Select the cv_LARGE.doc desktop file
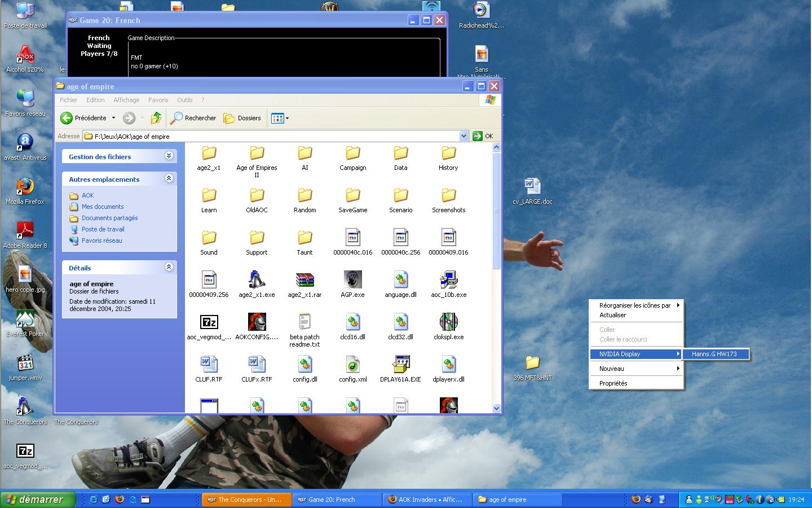 tap(532, 191)
